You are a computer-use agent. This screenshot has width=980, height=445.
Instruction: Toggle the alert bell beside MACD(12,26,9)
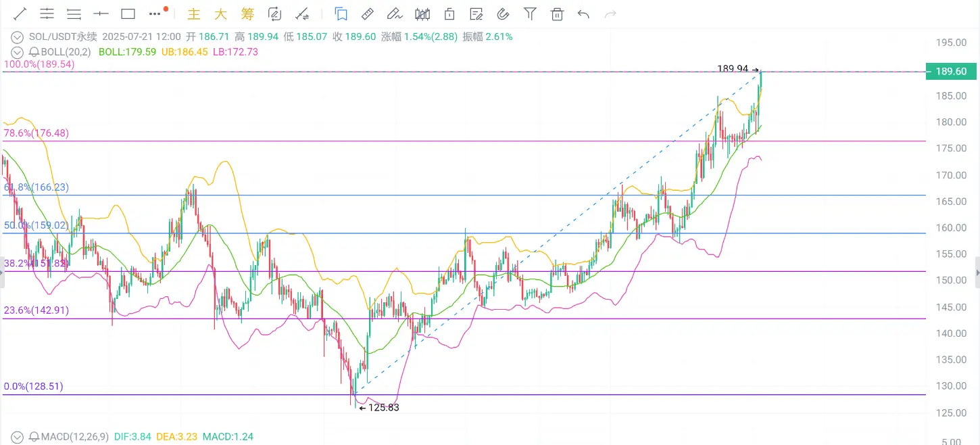coord(34,437)
